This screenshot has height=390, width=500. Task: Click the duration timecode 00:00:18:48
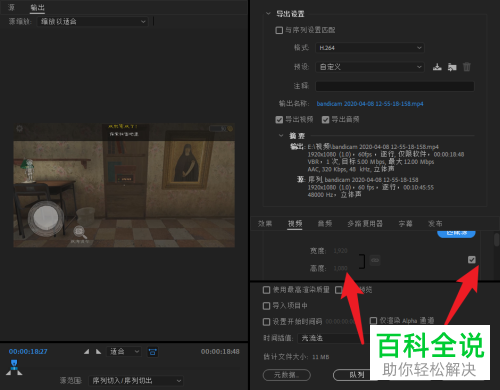pos(220,352)
